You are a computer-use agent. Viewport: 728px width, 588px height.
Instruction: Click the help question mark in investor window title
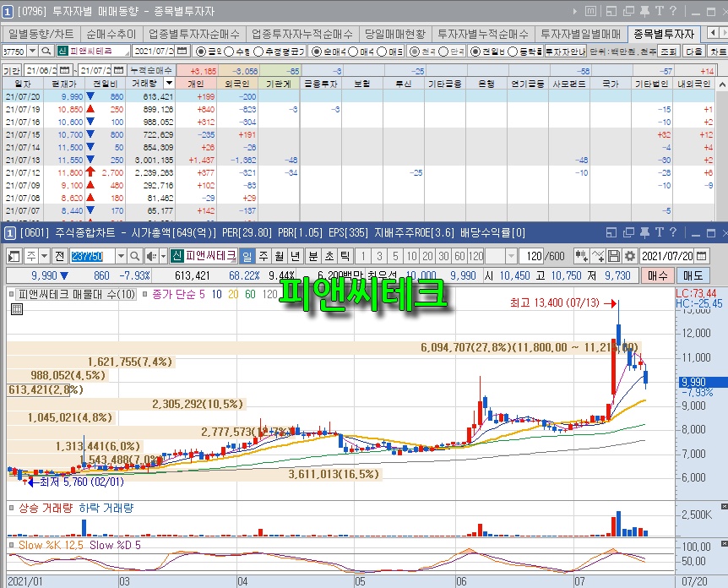pyautogui.click(x=674, y=11)
